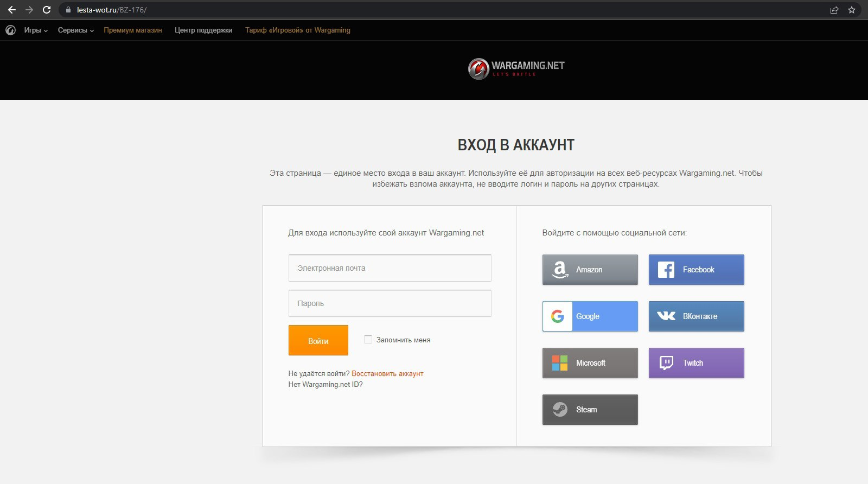Sign in with Facebook icon button
868x484 pixels.
click(x=696, y=270)
